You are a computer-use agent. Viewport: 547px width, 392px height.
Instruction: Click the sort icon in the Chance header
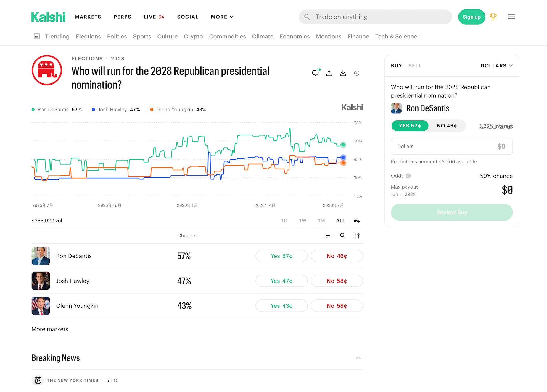pyautogui.click(x=329, y=236)
